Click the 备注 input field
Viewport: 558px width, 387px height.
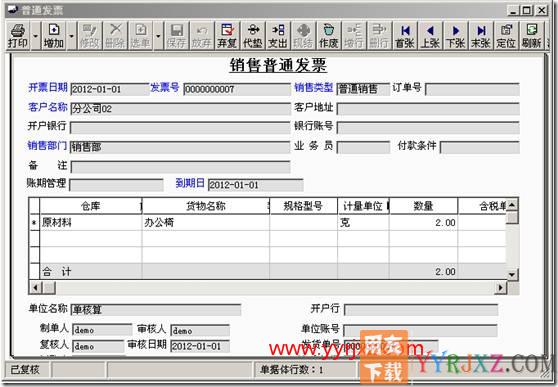[180, 167]
